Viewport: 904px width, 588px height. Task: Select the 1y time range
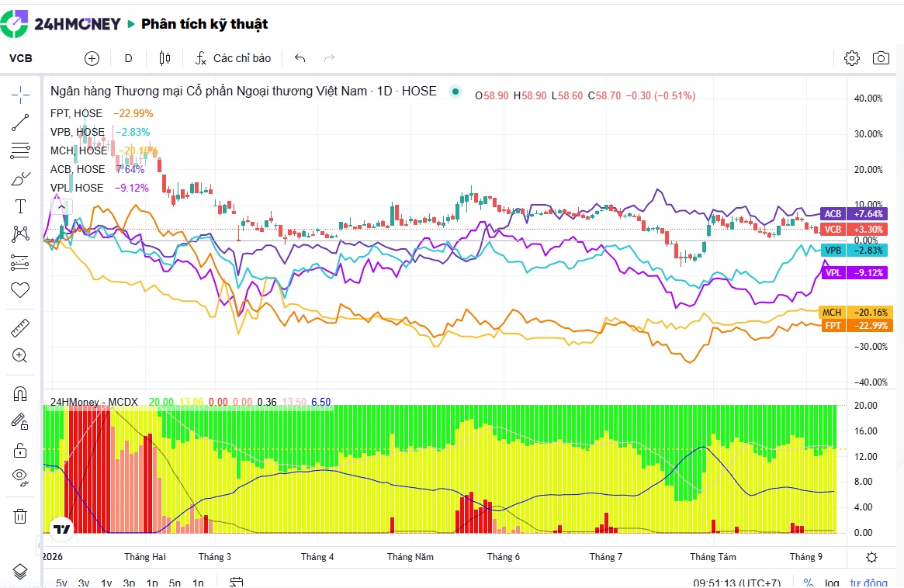click(x=106, y=583)
